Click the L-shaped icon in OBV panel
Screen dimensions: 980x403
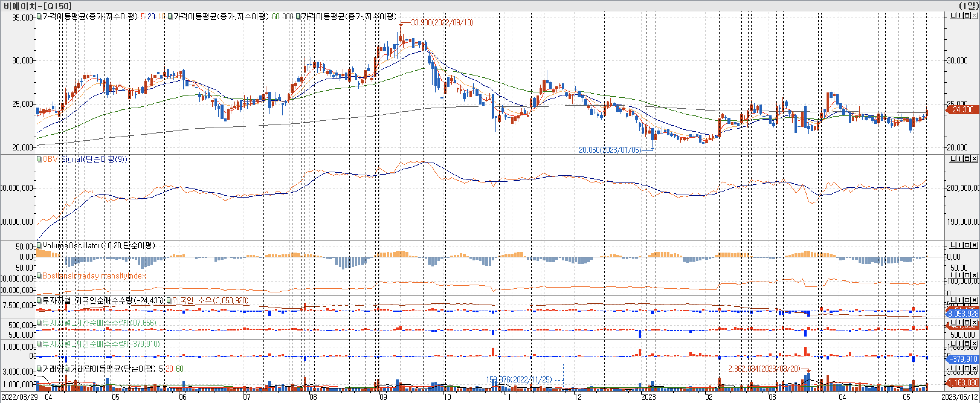(x=953, y=159)
